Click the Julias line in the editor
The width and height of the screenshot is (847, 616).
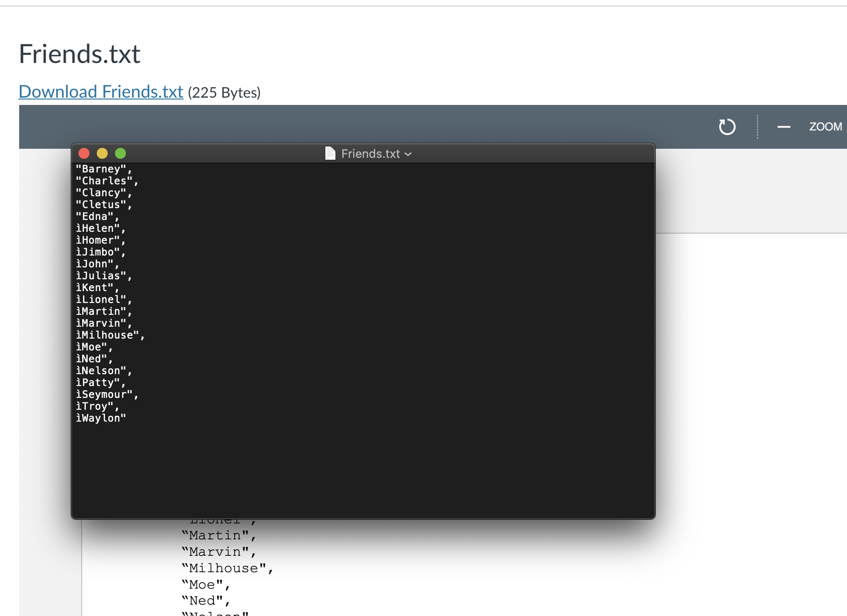(104, 276)
